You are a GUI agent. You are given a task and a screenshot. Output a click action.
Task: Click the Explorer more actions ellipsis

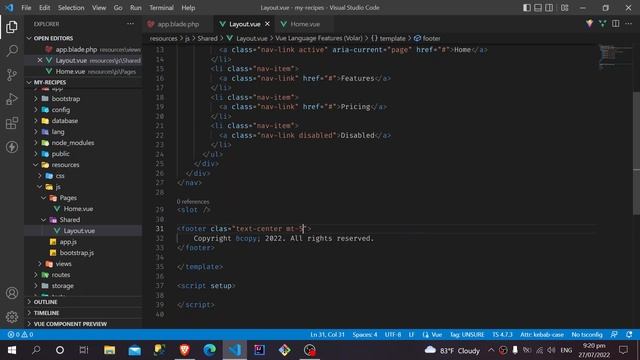pyautogui.click(x=130, y=24)
